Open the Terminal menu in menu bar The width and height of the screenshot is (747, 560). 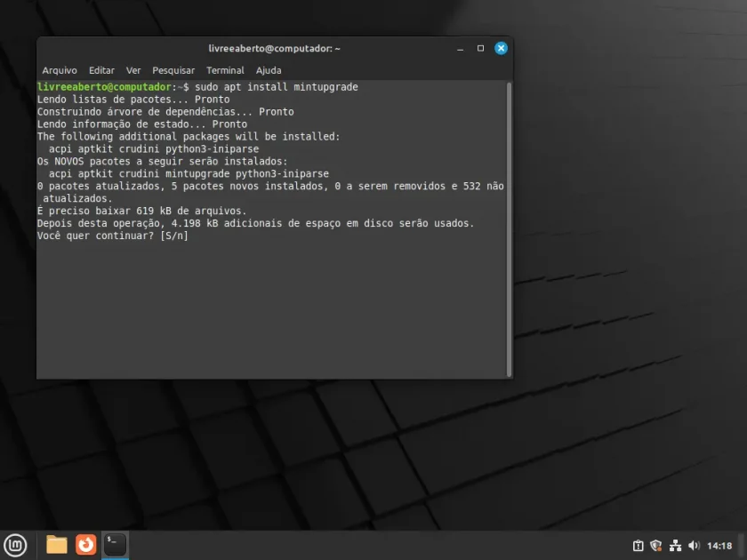coord(225,70)
